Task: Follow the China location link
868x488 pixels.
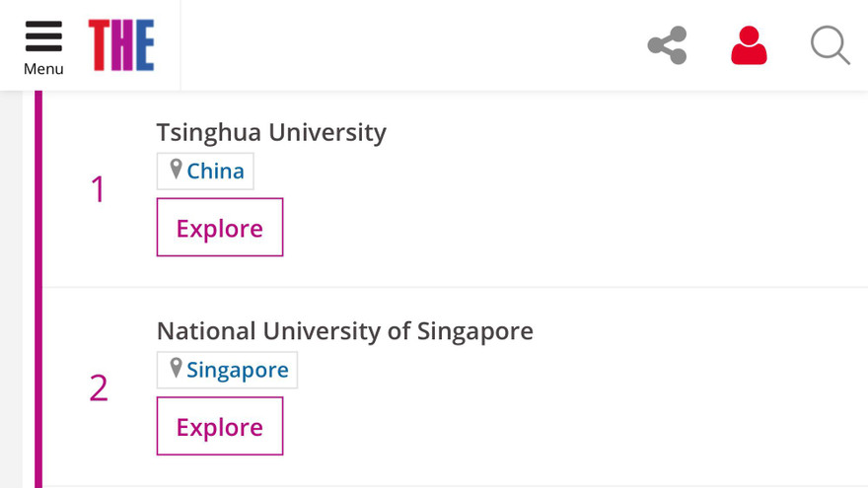Action: pos(215,172)
